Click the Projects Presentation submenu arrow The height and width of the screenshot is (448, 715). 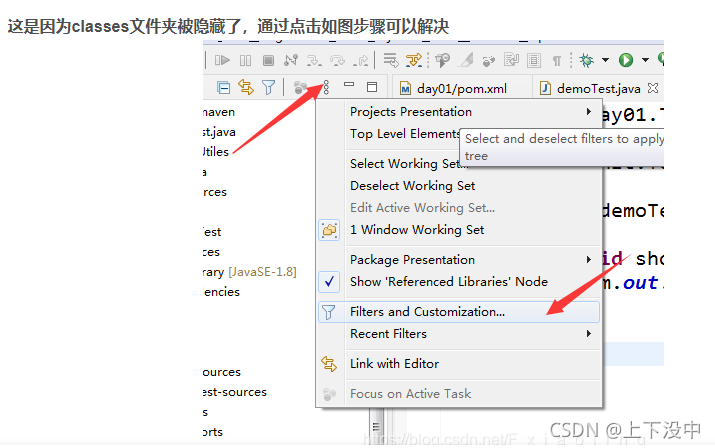click(x=589, y=112)
